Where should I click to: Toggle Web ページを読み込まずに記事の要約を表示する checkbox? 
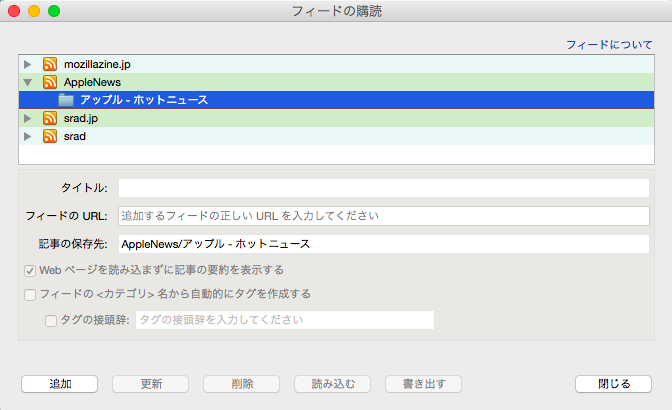[x=30, y=271]
